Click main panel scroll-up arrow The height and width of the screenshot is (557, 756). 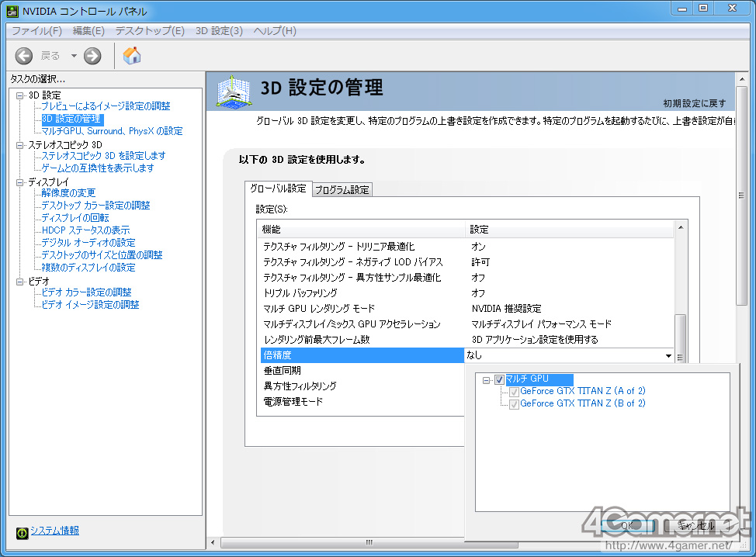tap(741, 79)
